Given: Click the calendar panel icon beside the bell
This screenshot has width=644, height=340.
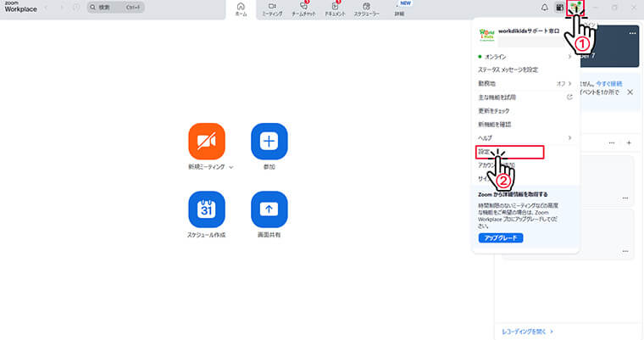Looking at the screenshot, I should click(559, 8).
